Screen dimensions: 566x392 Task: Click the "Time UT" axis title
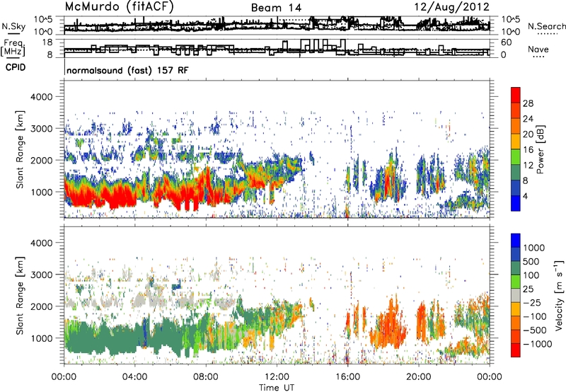(277, 387)
